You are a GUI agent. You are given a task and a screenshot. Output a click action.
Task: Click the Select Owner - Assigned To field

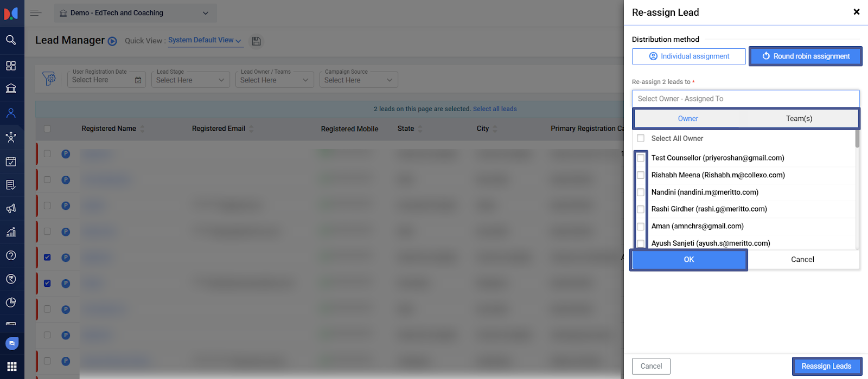[x=745, y=99]
